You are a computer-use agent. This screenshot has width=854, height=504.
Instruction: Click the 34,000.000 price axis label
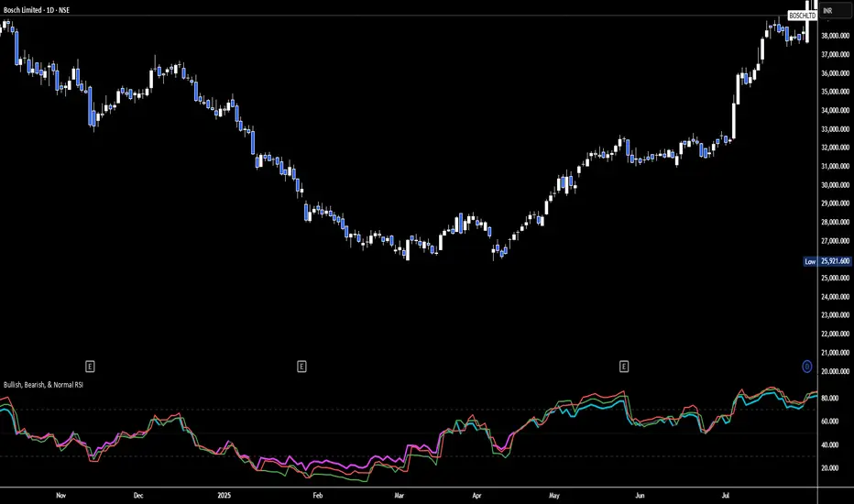pyautogui.click(x=836, y=111)
